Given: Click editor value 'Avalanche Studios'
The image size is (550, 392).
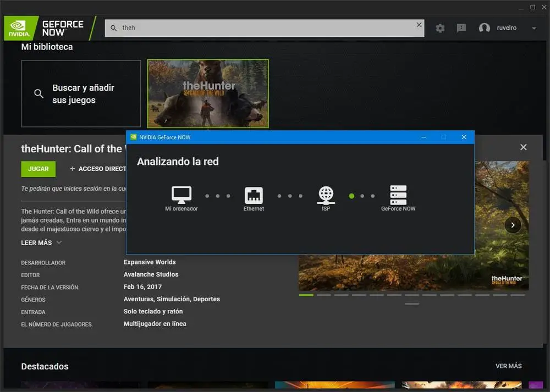Looking at the screenshot, I should (x=151, y=274).
